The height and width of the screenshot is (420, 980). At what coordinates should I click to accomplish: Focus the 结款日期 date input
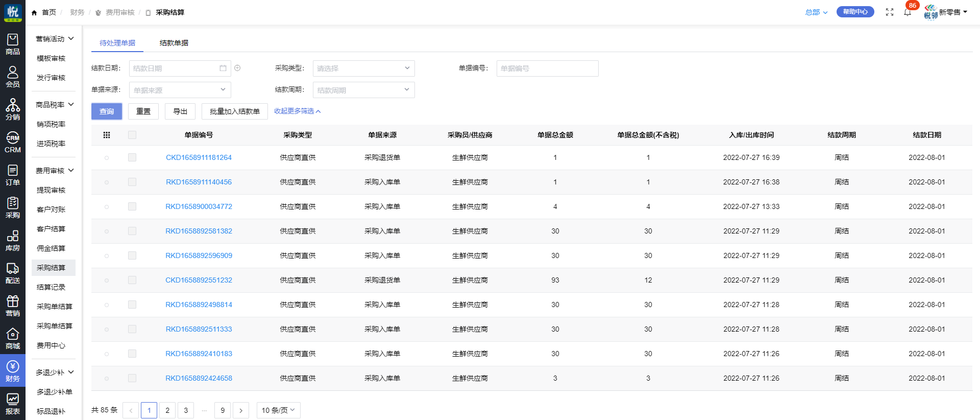point(180,68)
